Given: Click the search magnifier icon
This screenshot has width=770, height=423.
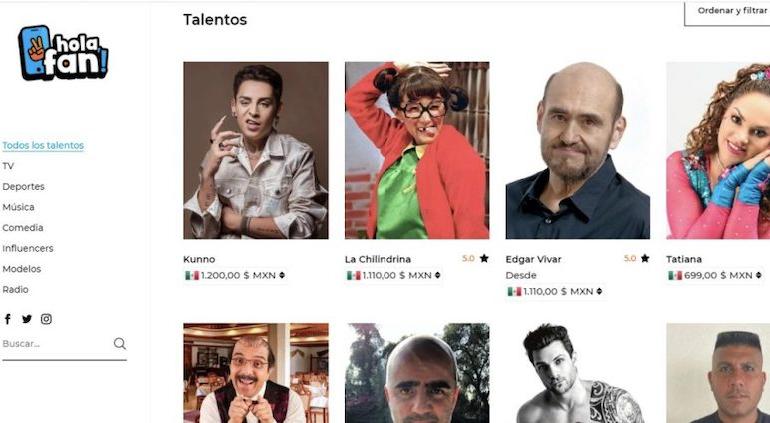Looking at the screenshot, I should click(x=120, y=343).
